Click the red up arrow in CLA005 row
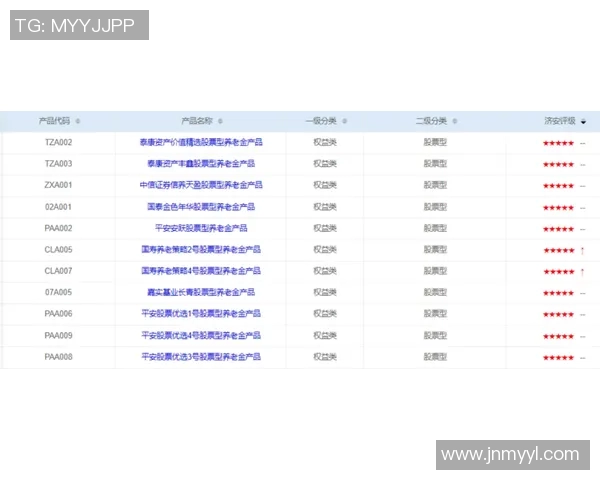The width and height of the screenshot is (600, 480). click(x=582, y=251)
